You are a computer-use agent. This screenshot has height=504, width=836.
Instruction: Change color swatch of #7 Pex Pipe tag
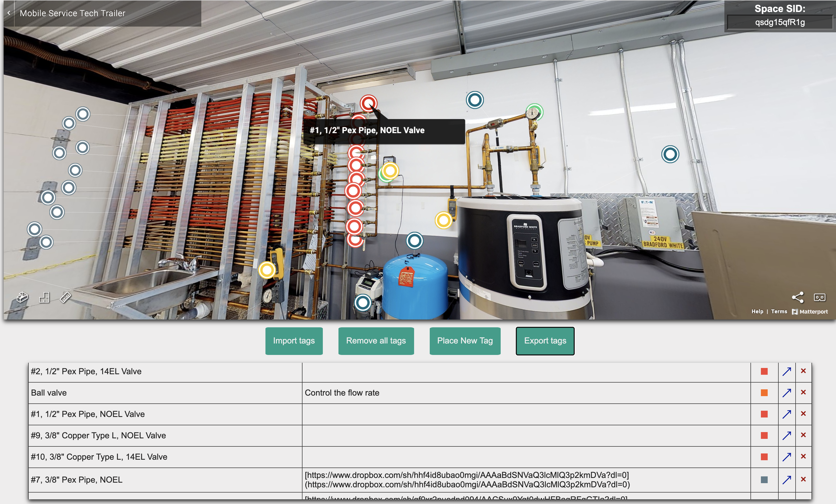764,480
